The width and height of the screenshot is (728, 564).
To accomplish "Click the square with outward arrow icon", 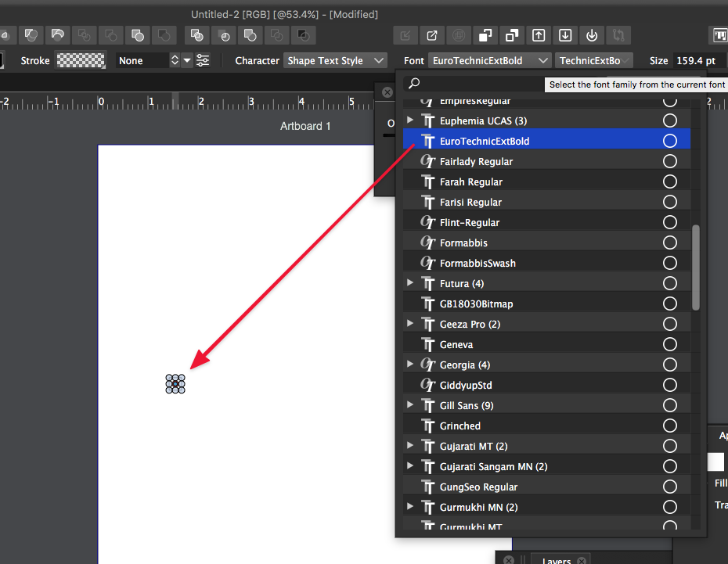I will coord(432,35).
